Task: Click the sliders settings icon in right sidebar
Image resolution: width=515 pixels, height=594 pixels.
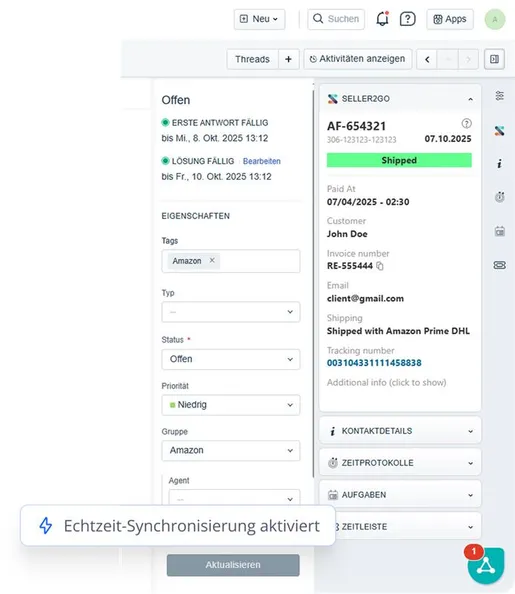Action: coord(499,96)
